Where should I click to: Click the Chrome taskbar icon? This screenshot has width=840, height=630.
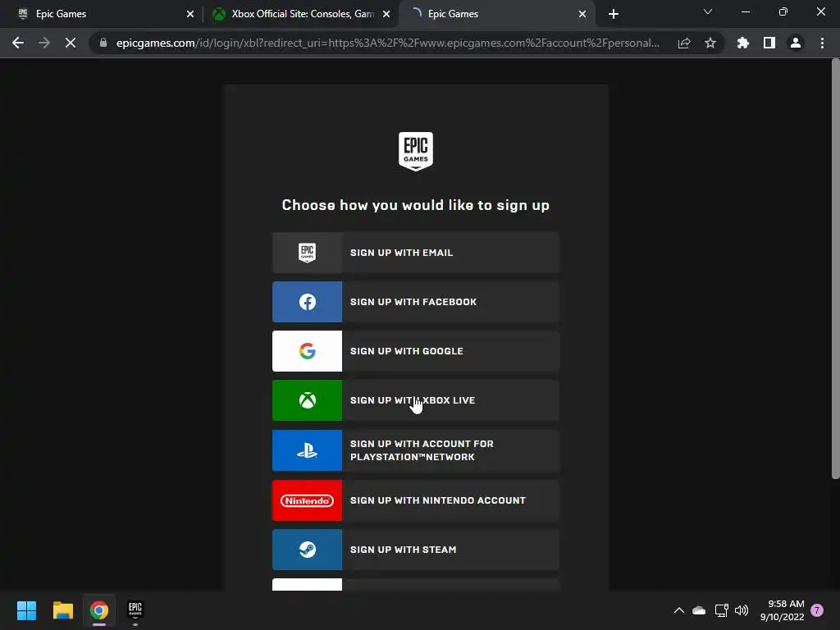pyautogui.click(x=99, y=610)
